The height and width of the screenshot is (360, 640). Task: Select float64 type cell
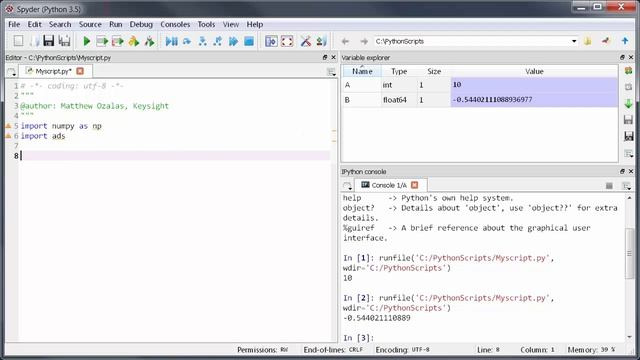(399, 100)
